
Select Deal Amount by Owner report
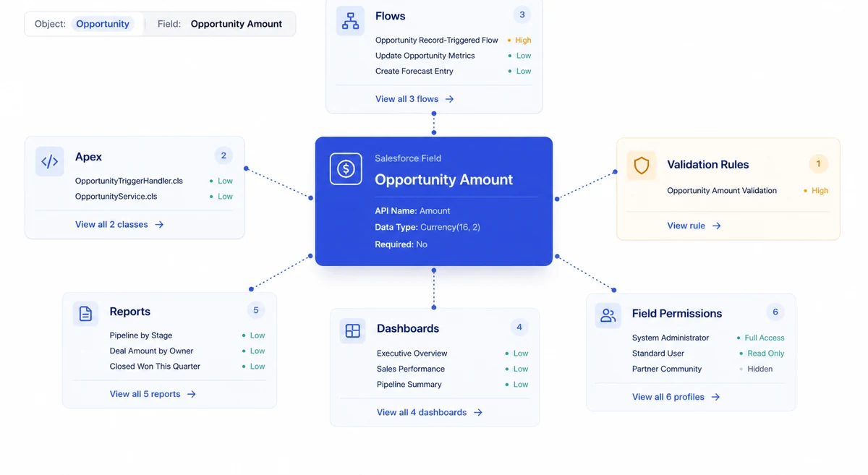pyautogui.click(x=187, y=351)
